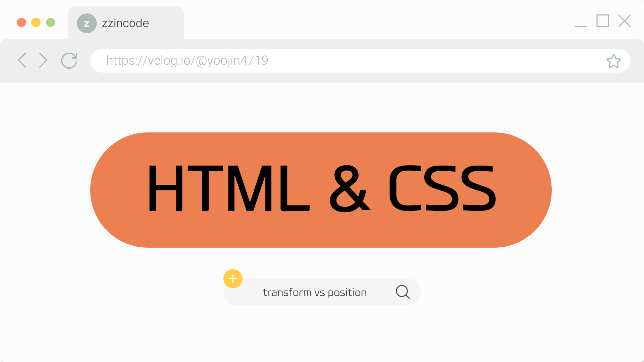Click the yellow traffic light dot
This screenshot has width=644, height=362.
coord(36,22)
